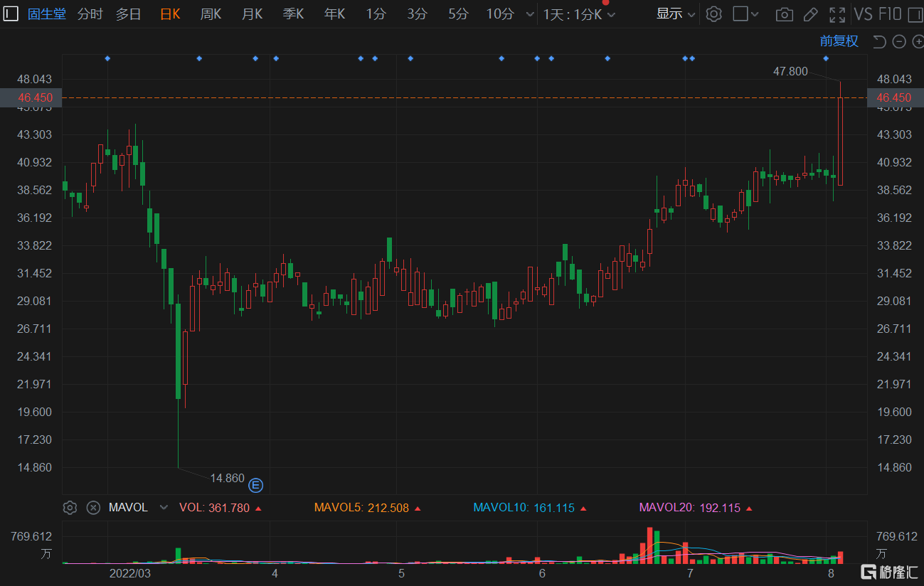The width and height of the screenshot is (924, 586).
Task: Toggle the MAVOL5: 212.508 line
Action: tap(368, 508)
